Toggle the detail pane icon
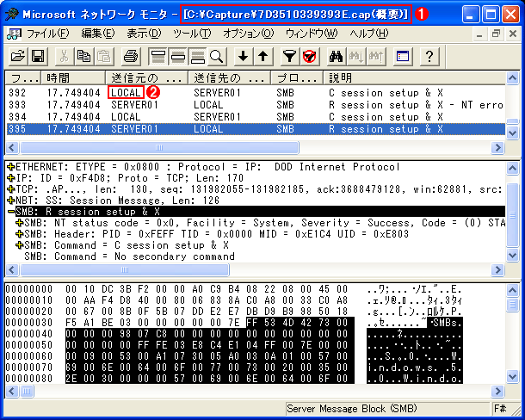 coord(178,56)
